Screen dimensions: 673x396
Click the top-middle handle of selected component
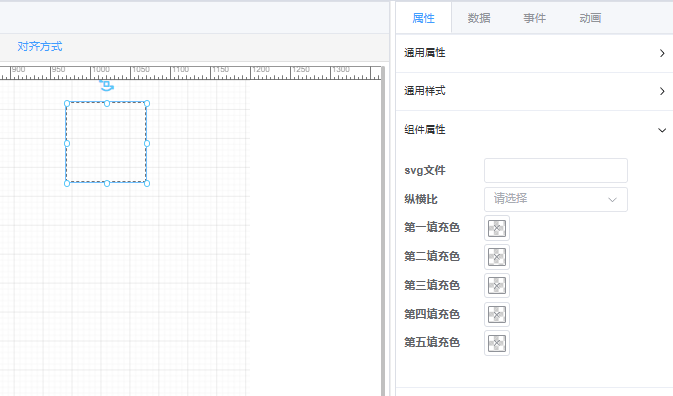[107, 103]
